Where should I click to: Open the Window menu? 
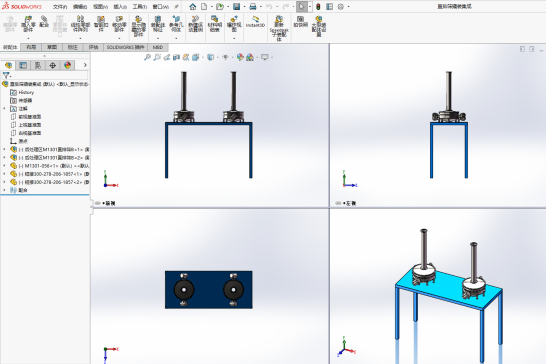[161, 7]
